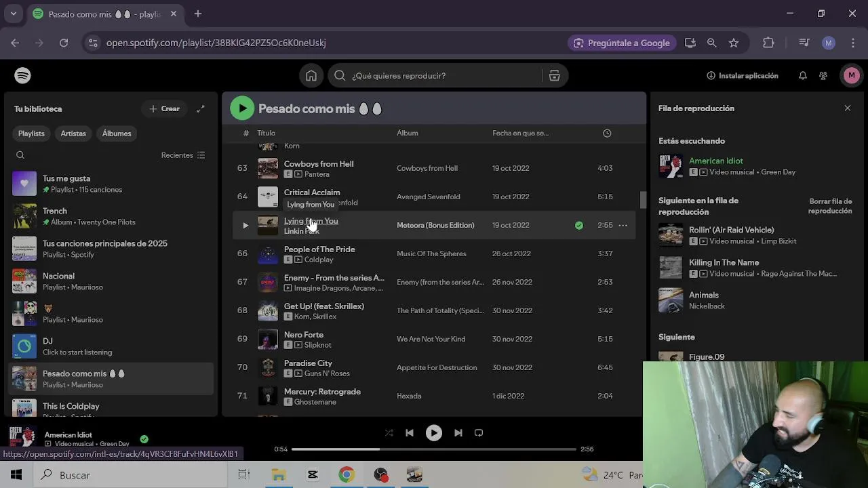Toggle repeat mode
The width and height of the screenshot is (868, 488).
[479, 432]
